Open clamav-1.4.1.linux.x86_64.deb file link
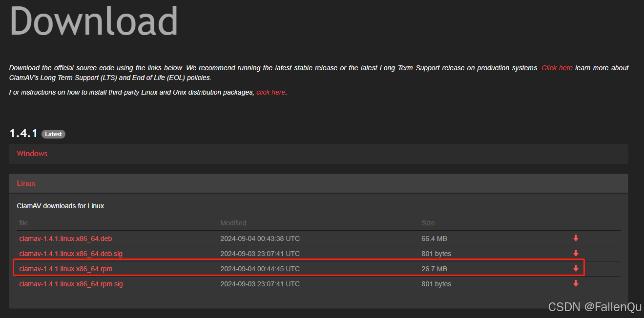This screenshot has height=318, width=644. pos(65,238)
